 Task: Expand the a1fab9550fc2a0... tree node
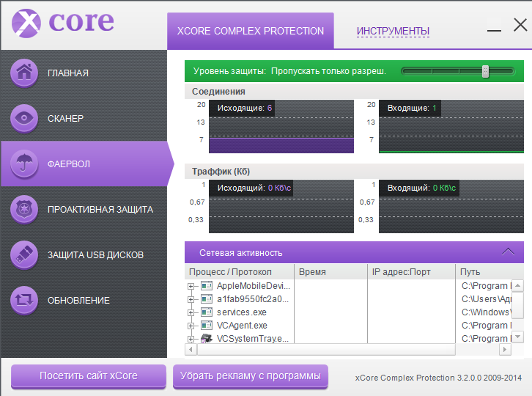[x=191, y=299]
